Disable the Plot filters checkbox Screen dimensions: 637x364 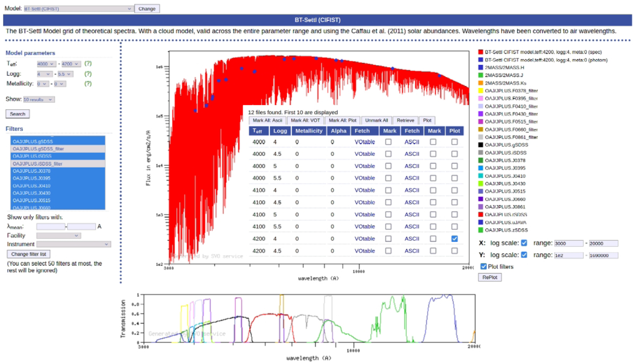point(483,266)
